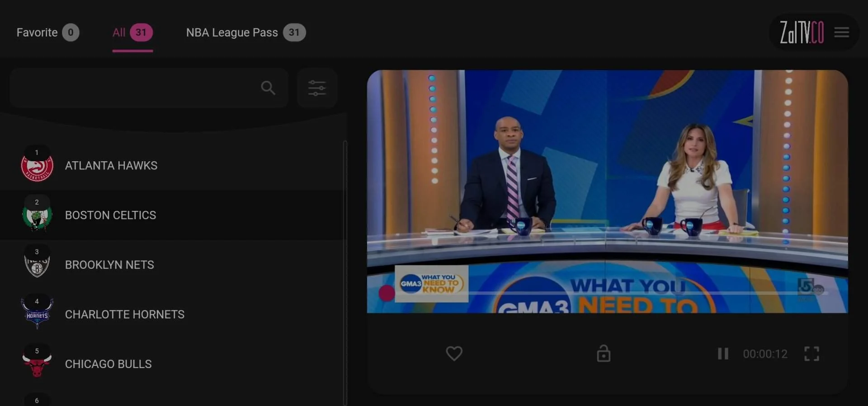Viewport: 868px width, 406px height.
Task: Click the 00:00:12 playback timer
Action: 765,354
